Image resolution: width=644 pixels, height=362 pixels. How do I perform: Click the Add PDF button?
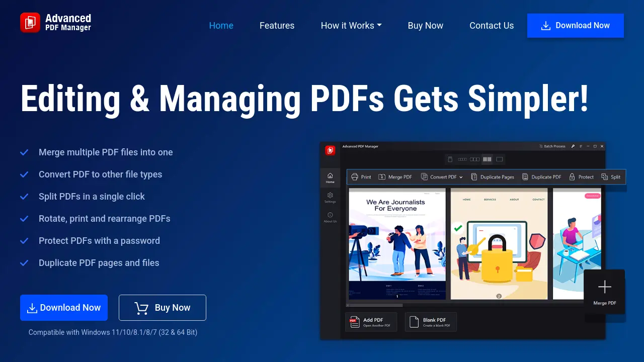pyautogui.click(x=371, y=322)
